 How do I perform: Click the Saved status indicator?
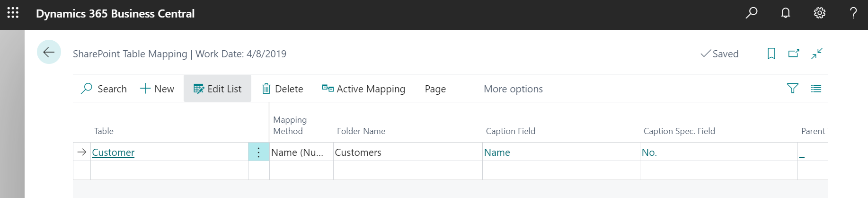[719, 54]
